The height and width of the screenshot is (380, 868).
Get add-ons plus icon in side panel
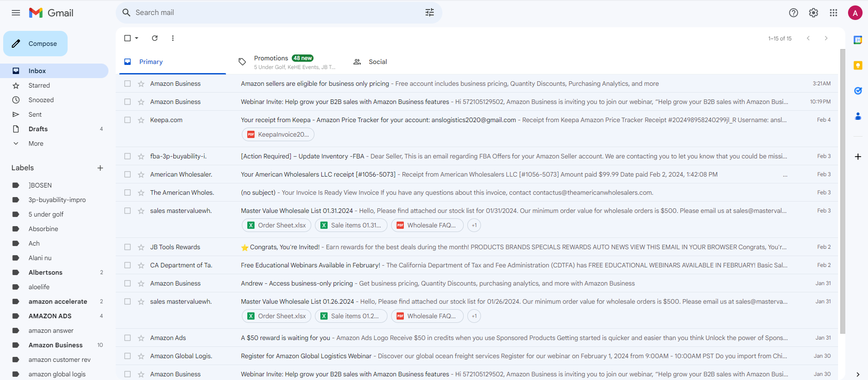click(x=858, y=157)
